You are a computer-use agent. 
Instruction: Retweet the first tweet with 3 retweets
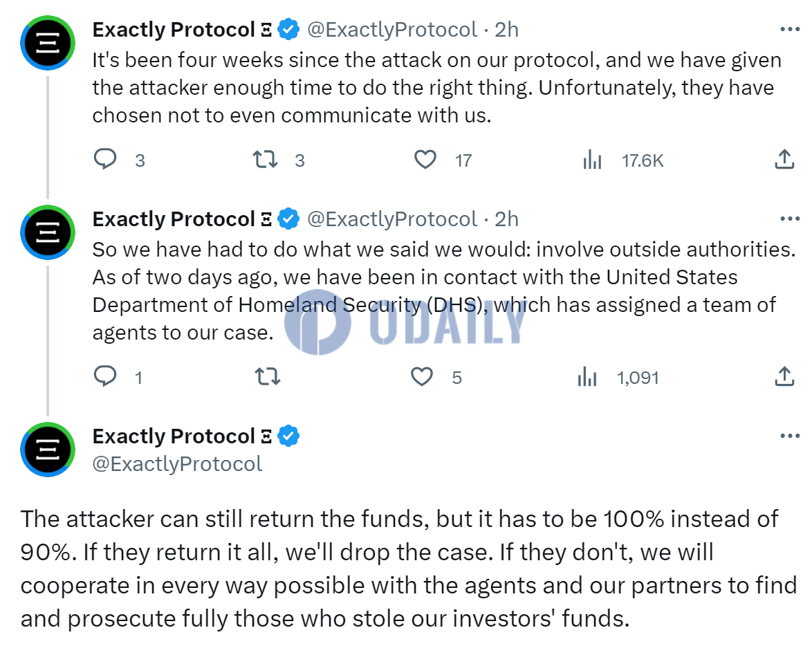[265, 159]
